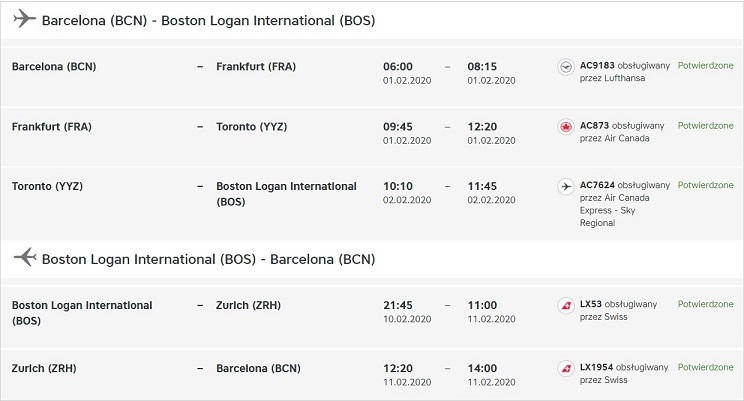Select flight number AC9183
The image size is (744, 401).
tap(597, 65)
